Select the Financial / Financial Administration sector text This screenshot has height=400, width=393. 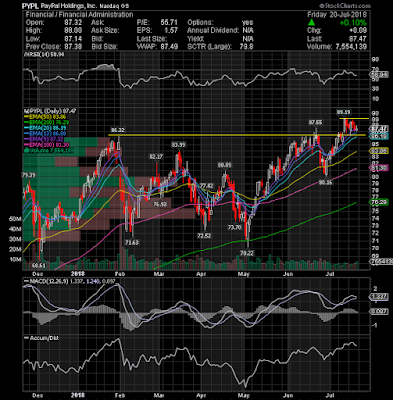click(79, 15)
